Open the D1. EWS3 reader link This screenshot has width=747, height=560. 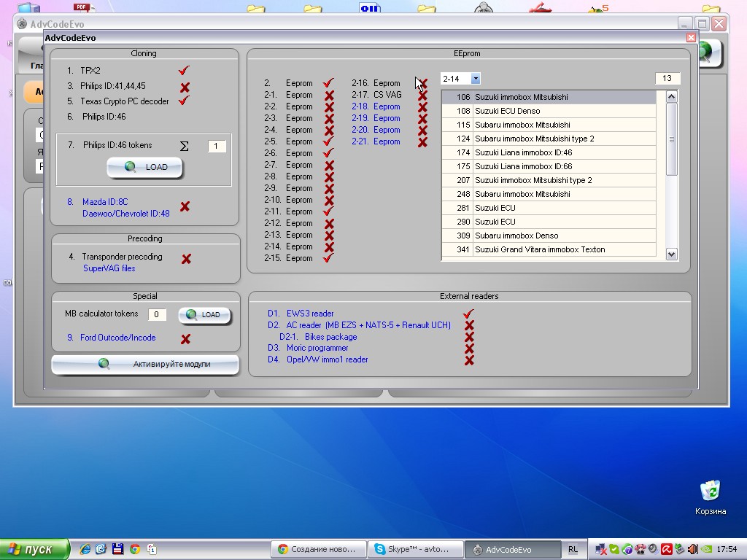click(301, 314)
